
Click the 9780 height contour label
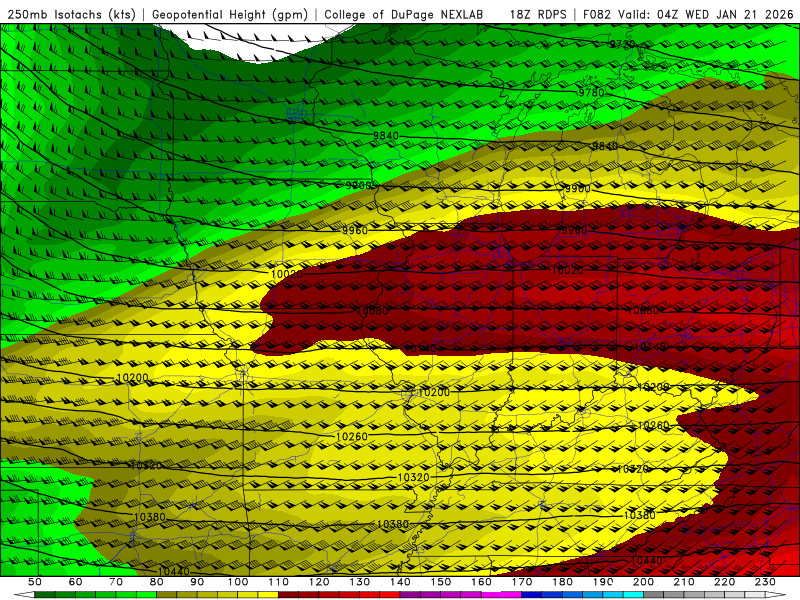[591, 93]
